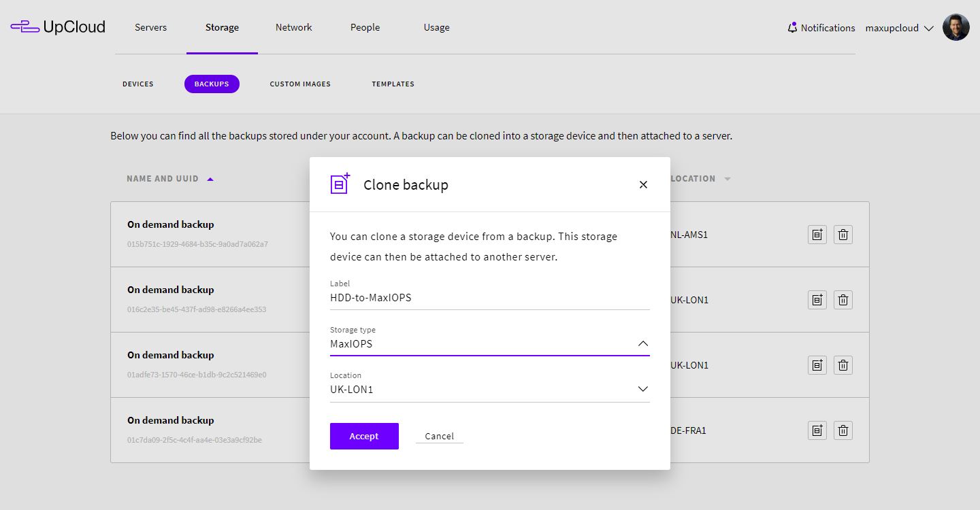Delete the NL-AMS1 backup
The image size is (980, 510).
(843, 235)
